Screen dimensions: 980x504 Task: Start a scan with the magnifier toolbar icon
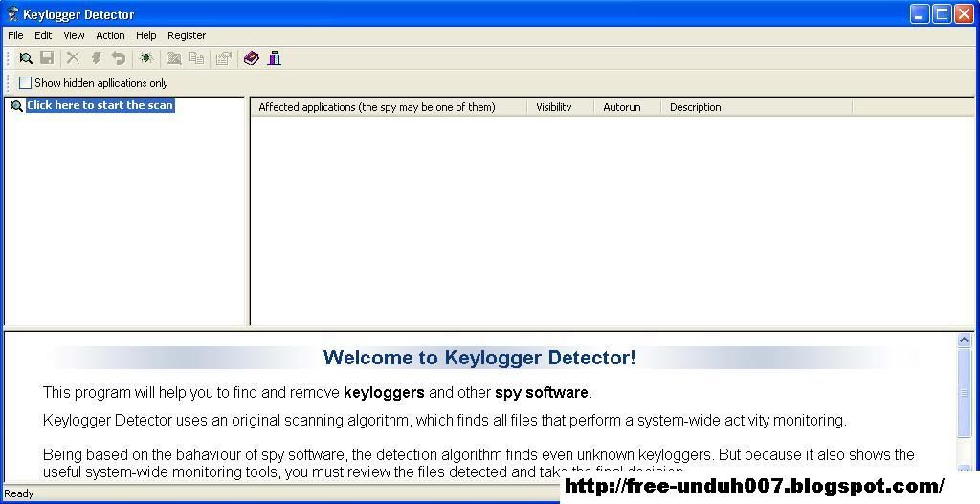coord(26,58)
